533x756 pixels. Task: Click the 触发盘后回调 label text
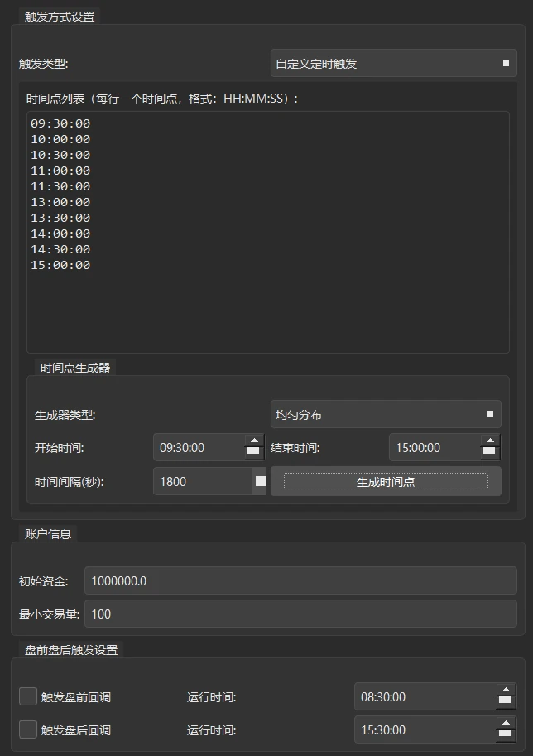click(76, 730)
